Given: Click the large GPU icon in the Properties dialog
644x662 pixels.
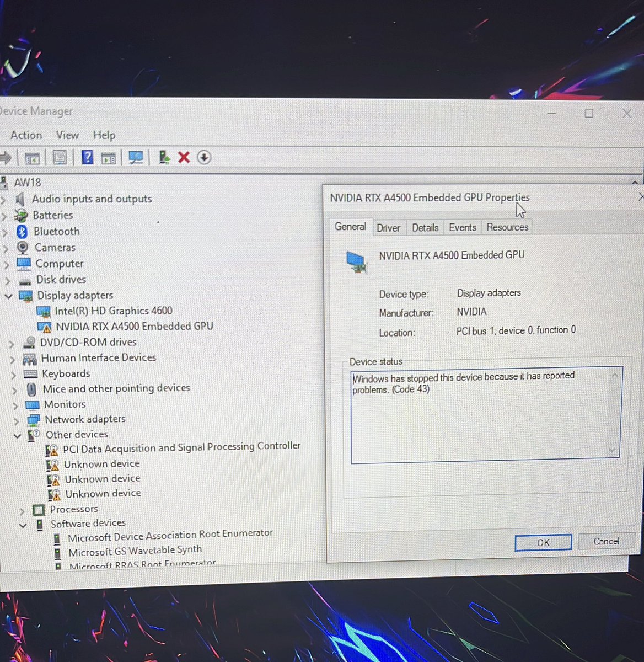Looking at the screenshot, I should pos(356,262).
